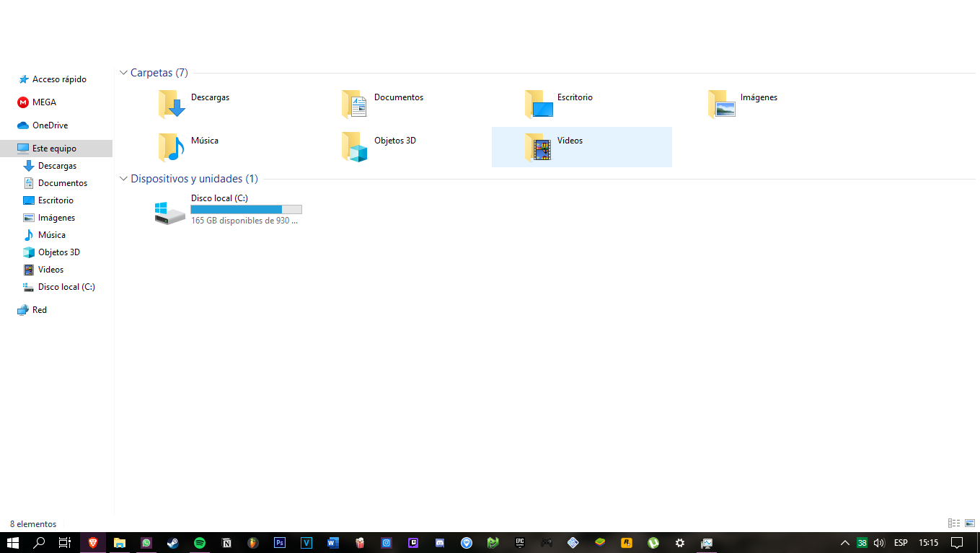The image size is (980, 553).
Task: Open Settings gear on the taskbar
Action: (680, 542)
